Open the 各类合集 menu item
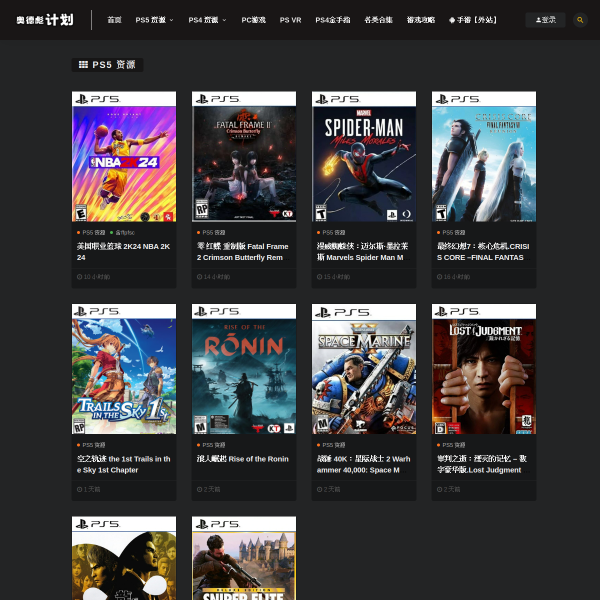The width and height of the screenshot is (600, 600). coord(378,20)
